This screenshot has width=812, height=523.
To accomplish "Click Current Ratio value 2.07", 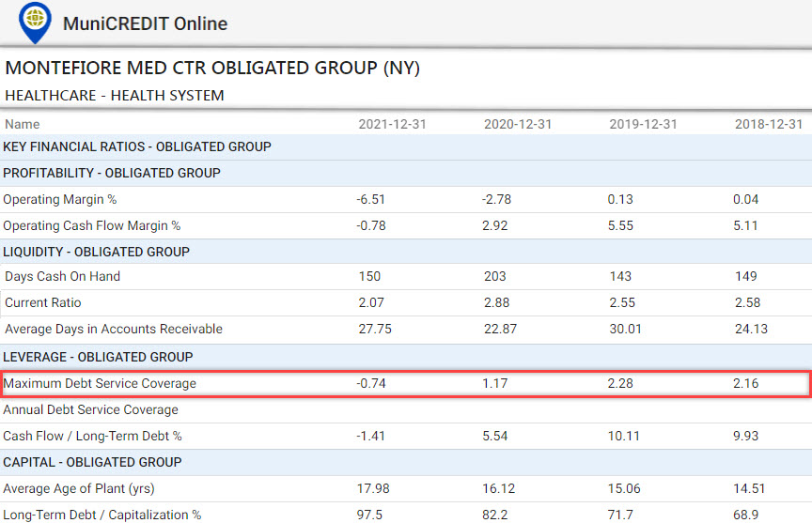I will (371, 303).
